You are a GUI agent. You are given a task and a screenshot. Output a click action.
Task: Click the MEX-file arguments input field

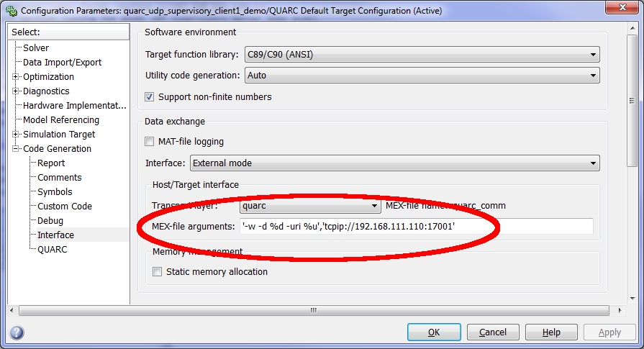coord(417,226)
